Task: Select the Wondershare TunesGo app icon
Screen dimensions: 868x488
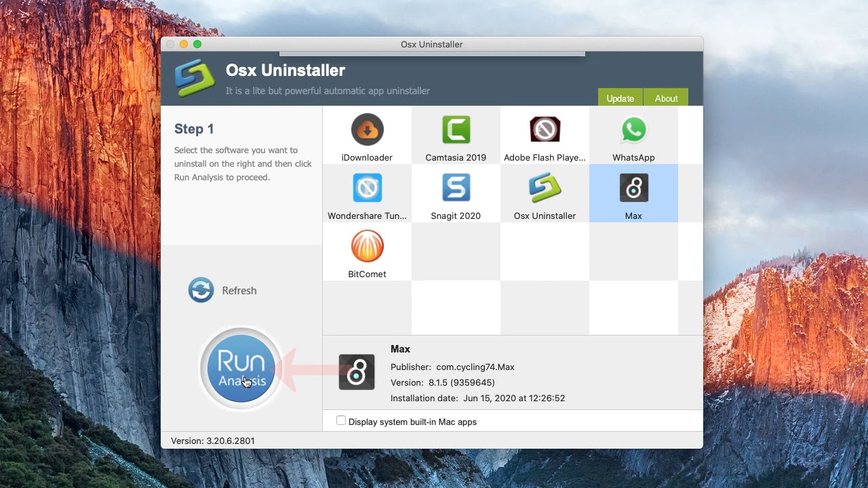Action: tap(368, 188)
